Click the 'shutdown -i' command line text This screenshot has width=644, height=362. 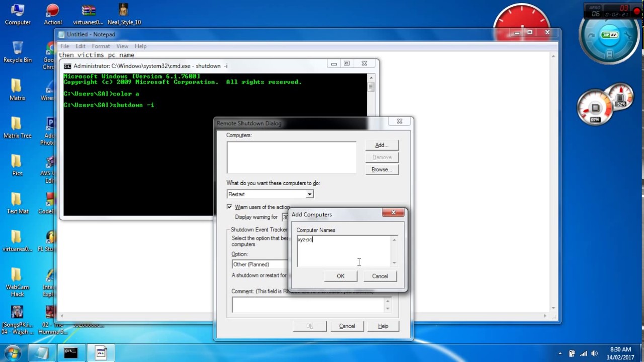click(133, 105)
